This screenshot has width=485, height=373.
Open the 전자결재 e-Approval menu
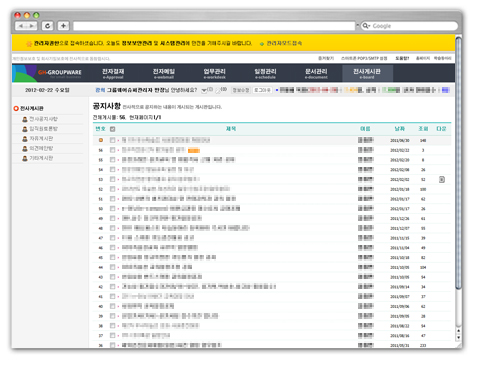[x=113, y=74]
